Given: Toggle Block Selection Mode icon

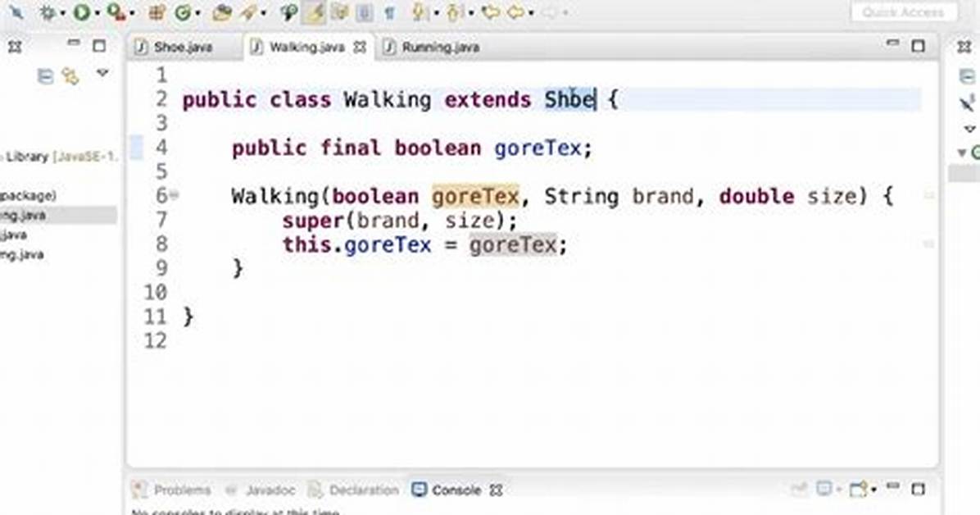Looking at the screenshot, I should [339, 12].
